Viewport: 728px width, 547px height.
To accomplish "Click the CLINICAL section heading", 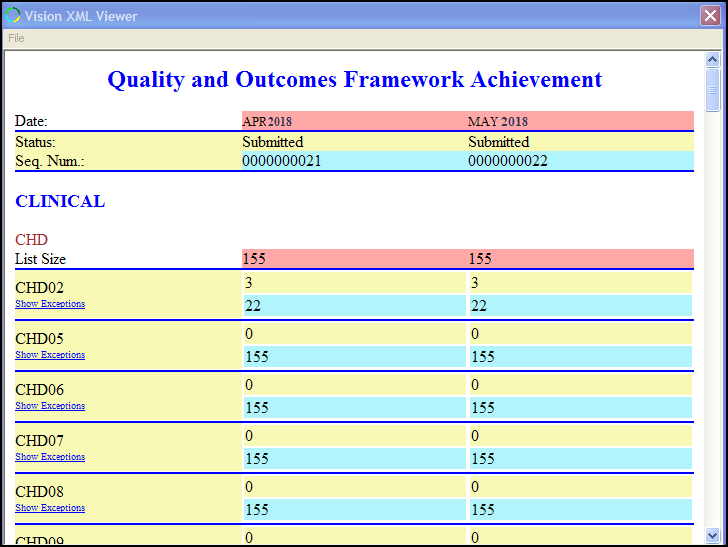I will click(60, 201).
